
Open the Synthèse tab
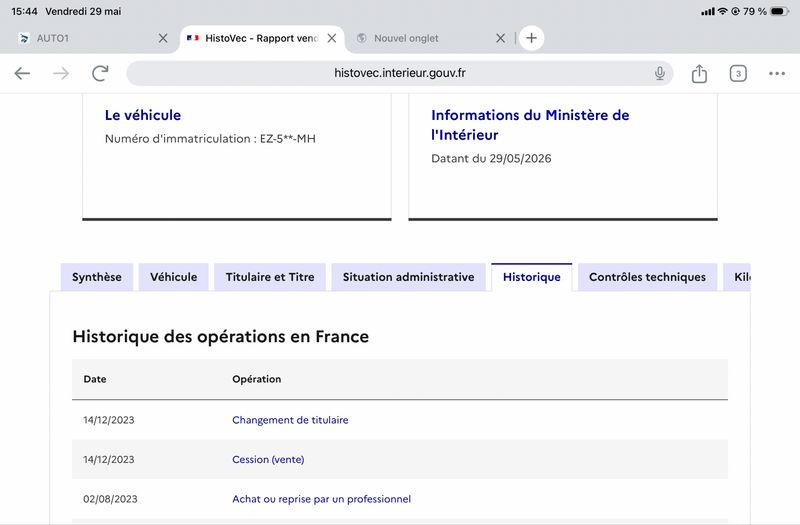pos(97,277)
